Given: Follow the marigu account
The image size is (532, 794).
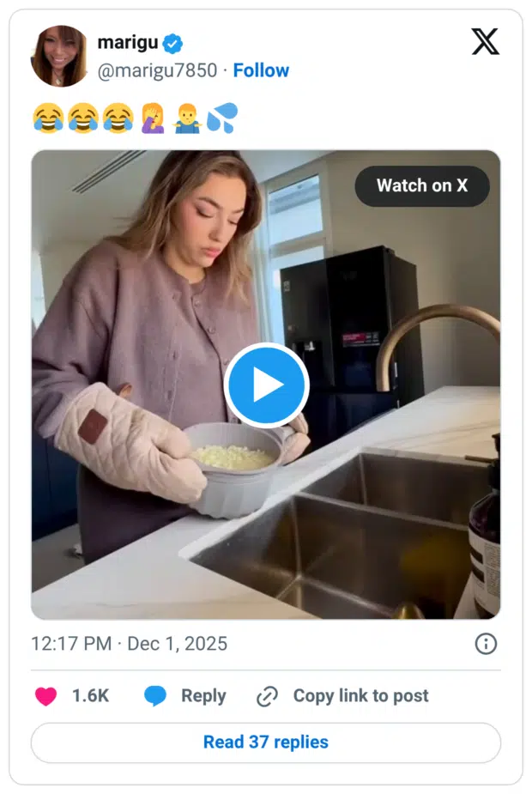Looking at the screenshot, I should (x=261, y=70).
